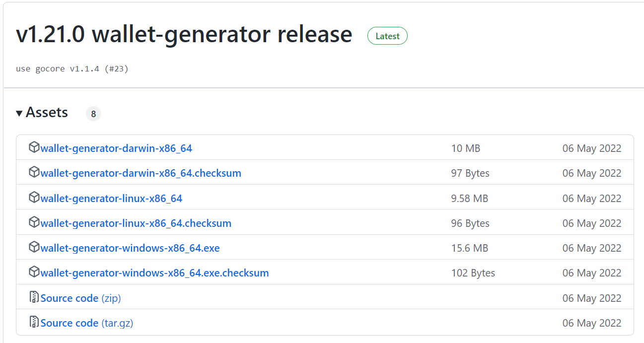Download Source code (tar.gz) archive

pos(86,323)
